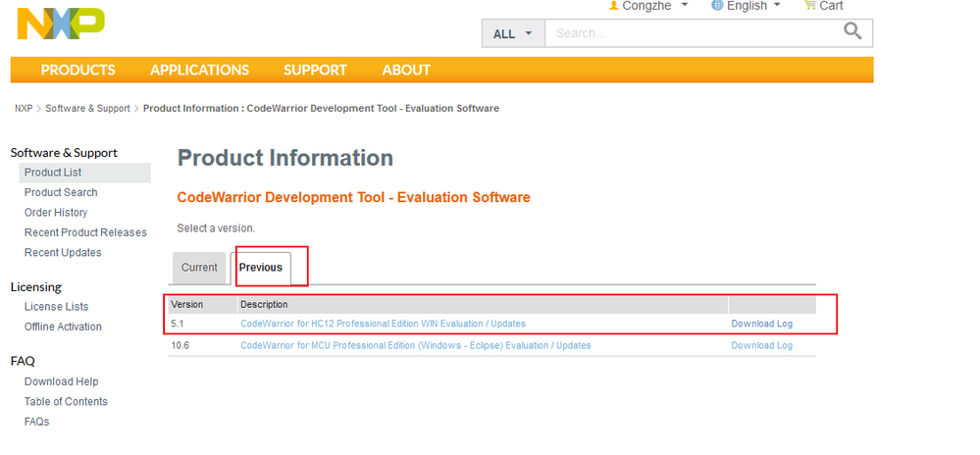Open CodeWarrior for MCU Professional Edition link
The image size is (980, 455).
pyautogui.click(x=416, y=345)
